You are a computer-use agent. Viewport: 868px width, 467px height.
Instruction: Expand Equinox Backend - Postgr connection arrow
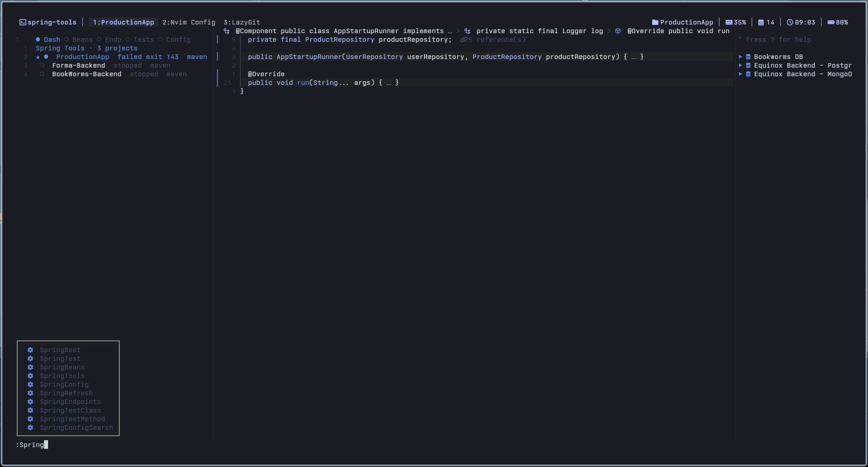tap(740, 65)
